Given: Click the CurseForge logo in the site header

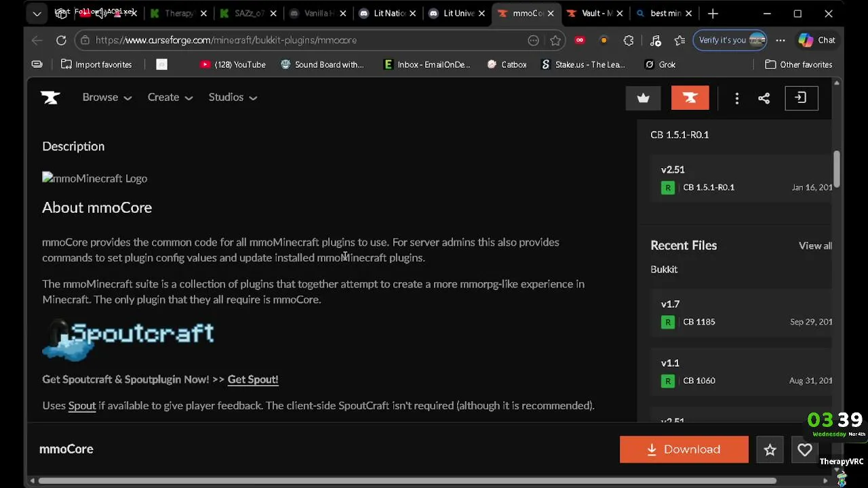Looking at the screenshot, I should (50, 98).
